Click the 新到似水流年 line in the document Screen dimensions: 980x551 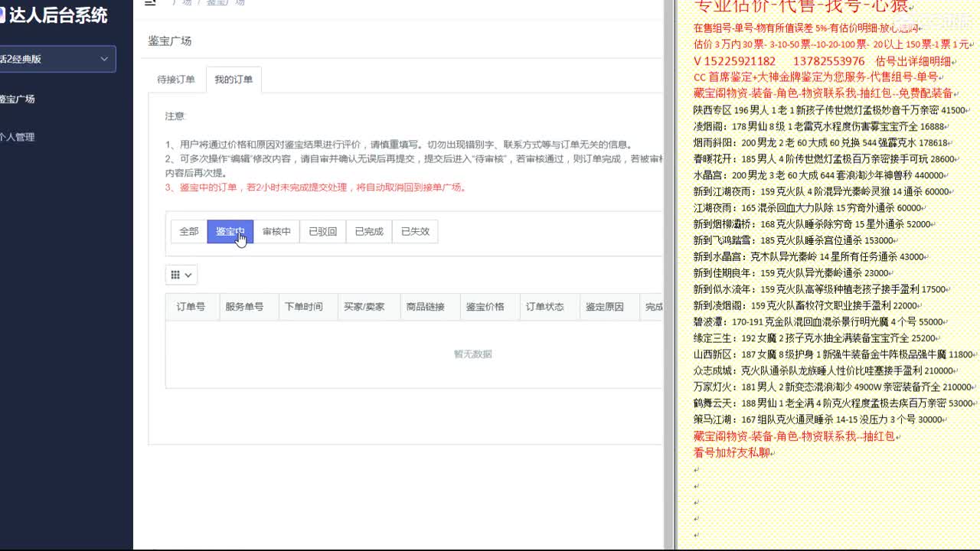(821, 289)
